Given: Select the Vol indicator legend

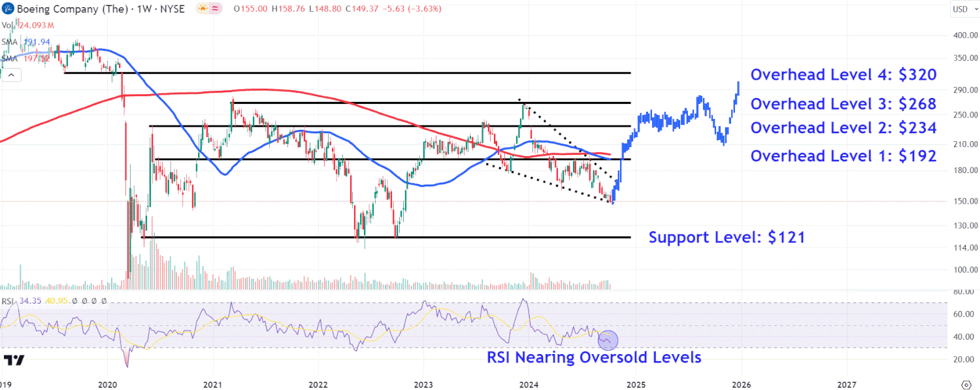Looking at the screenshot, I should coord(27,25).
